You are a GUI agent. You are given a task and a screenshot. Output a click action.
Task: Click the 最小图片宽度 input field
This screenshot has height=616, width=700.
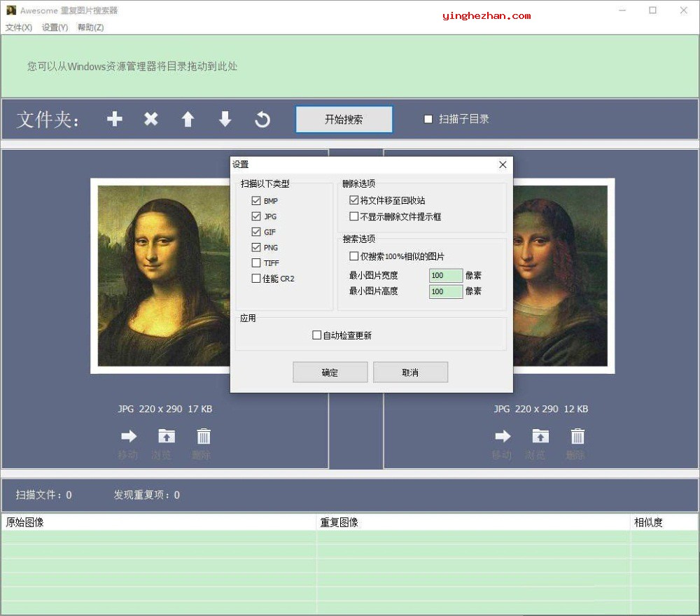445,275
